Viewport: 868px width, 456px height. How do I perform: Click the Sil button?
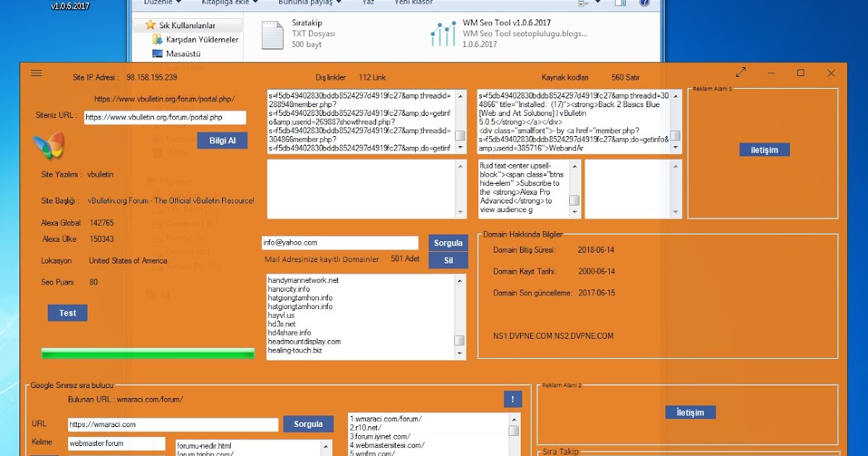pyautogui.click(x=448, y=261)
